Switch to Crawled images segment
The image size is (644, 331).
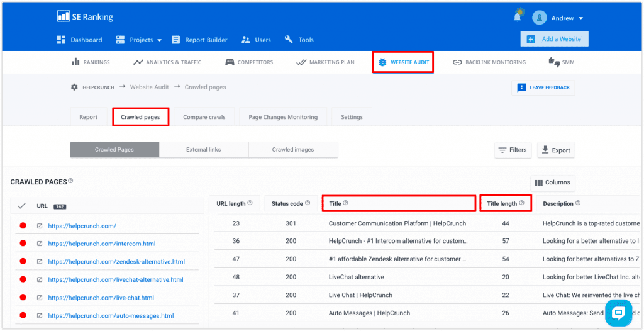point(293,150)
